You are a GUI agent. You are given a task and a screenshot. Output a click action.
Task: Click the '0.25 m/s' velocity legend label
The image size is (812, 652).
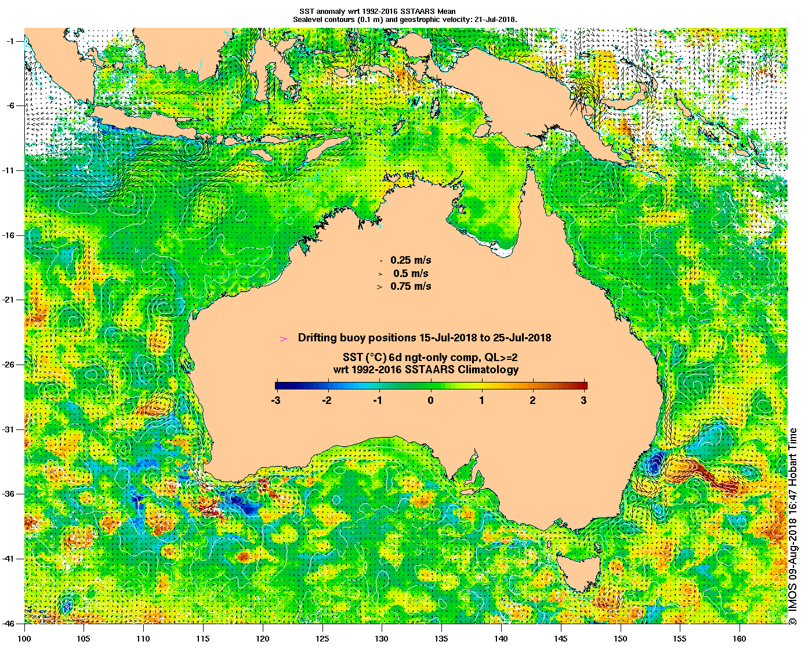tap(411, 260)
